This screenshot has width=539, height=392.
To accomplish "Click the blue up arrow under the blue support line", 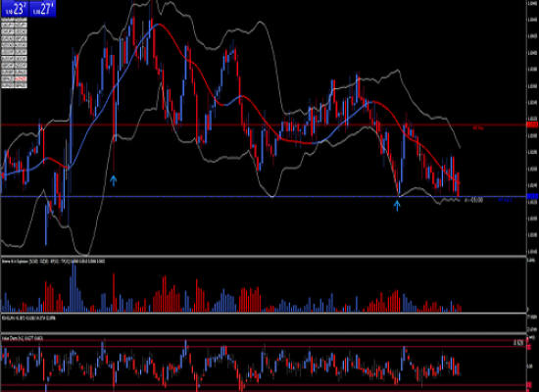I will click(397, 206).
